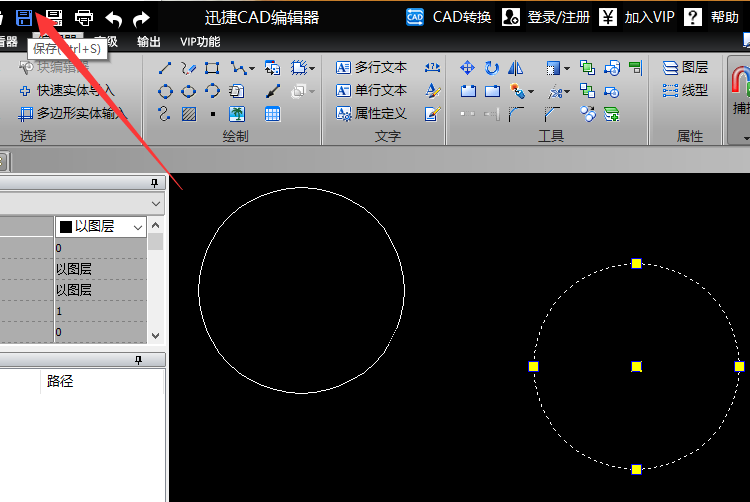Open the 线型 linetype button
Viewport: 750px width, 502px height.
(x=685, y=90)
